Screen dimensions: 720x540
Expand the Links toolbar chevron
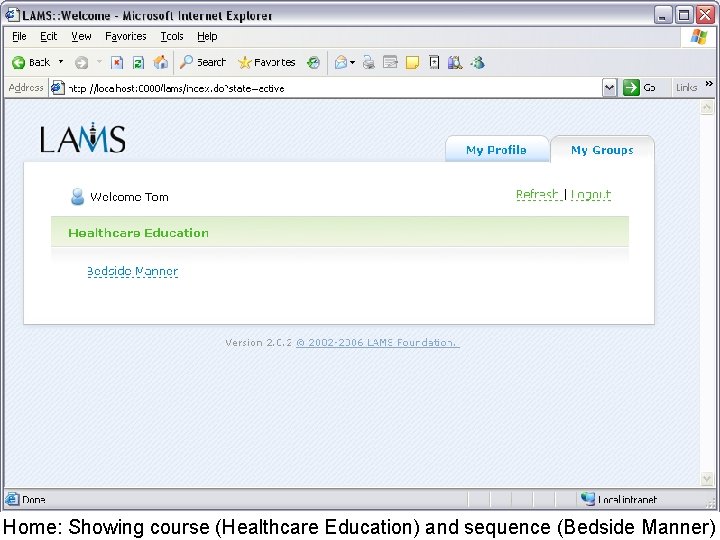709,84
